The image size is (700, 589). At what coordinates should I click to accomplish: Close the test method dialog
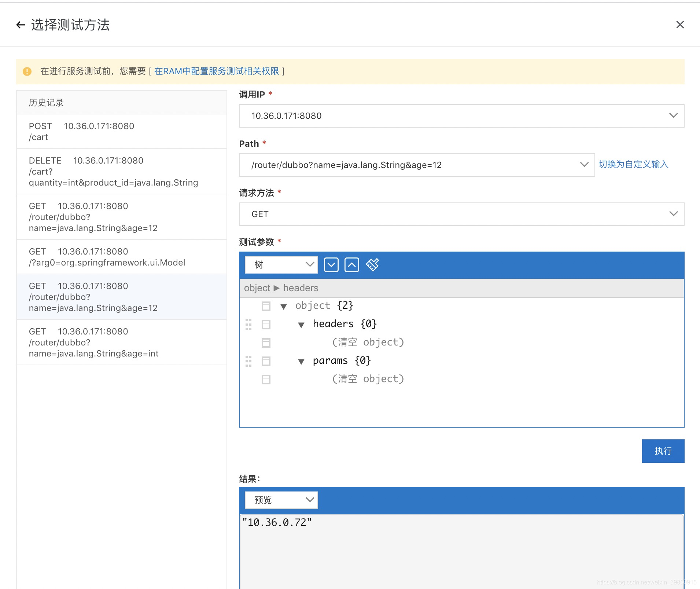coord(680,25)
